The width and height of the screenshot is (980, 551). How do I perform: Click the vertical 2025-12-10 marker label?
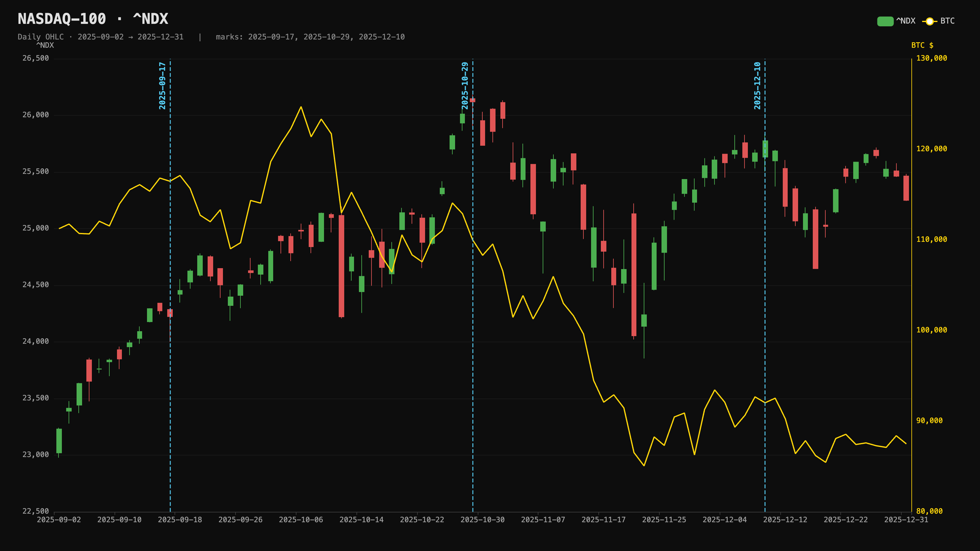[757, 86]
